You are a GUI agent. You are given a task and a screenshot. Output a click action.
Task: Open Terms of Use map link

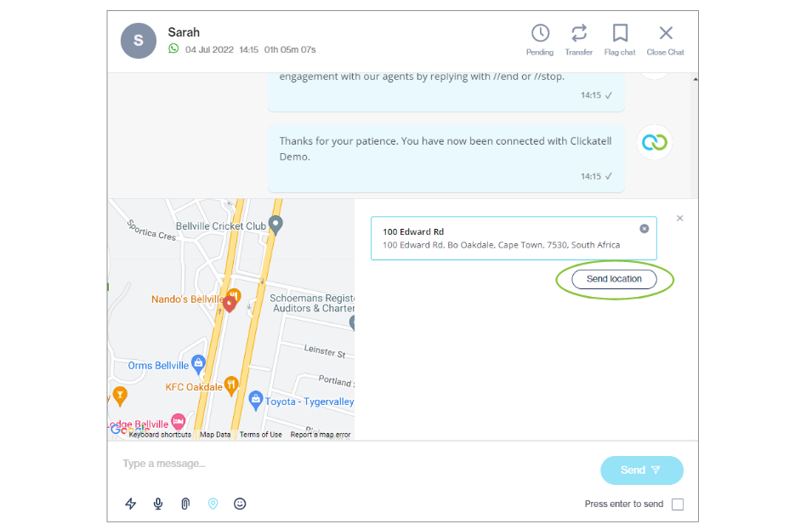tap(260, 435)
